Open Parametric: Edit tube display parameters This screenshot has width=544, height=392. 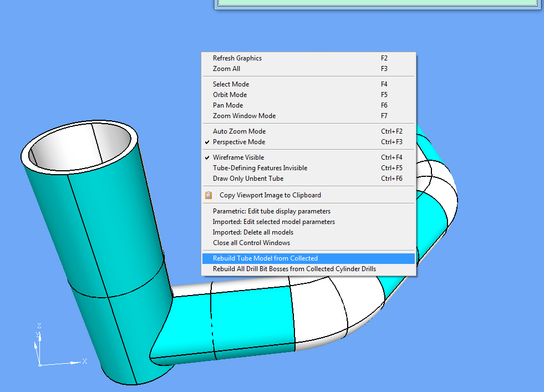pyautogui.click(x=271, y=211)
